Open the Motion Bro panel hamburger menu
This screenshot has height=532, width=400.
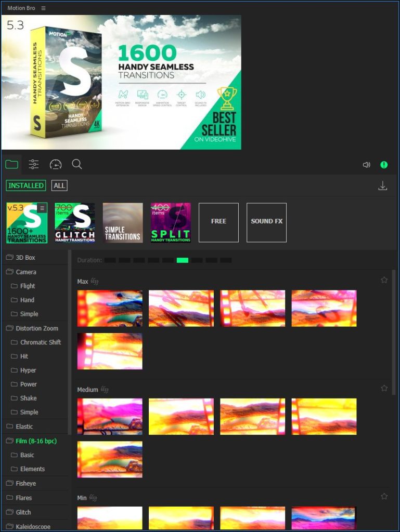[44, 8]
